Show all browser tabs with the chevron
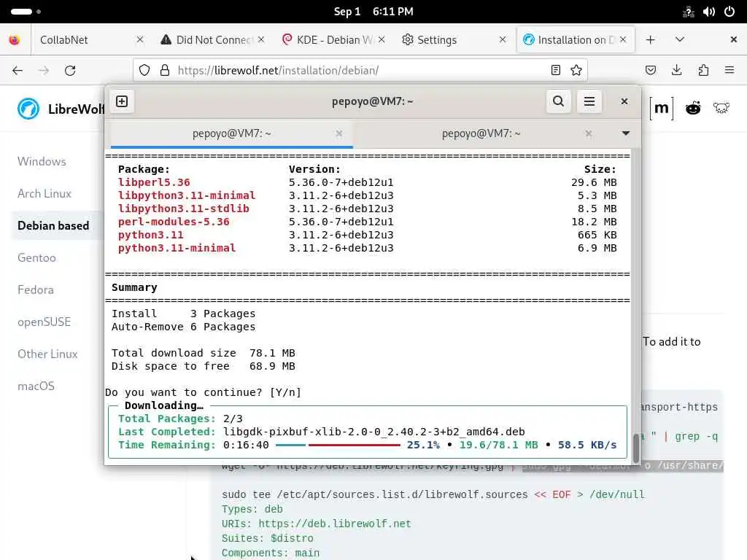Screen dimensions: 747x560 (680, 39)
